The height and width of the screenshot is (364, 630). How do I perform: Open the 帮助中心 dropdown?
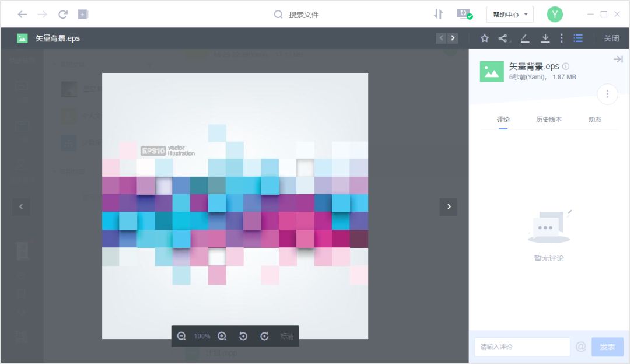click(x=510, y=15)
